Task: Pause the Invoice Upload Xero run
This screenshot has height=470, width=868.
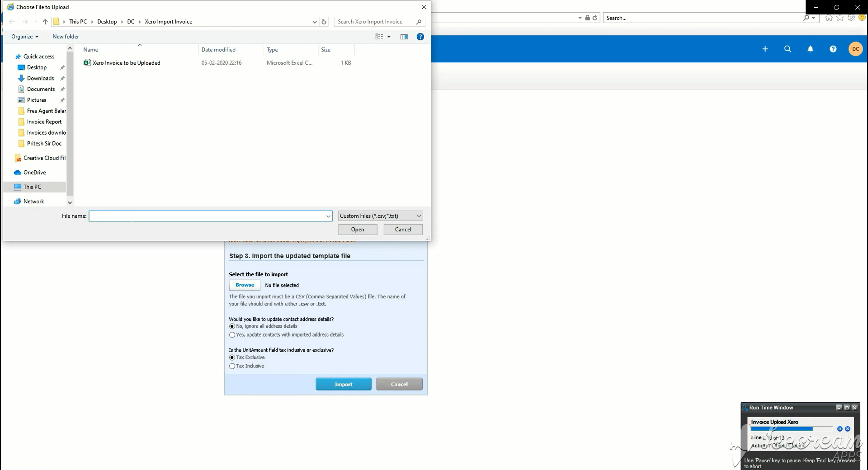Action: 840,429
